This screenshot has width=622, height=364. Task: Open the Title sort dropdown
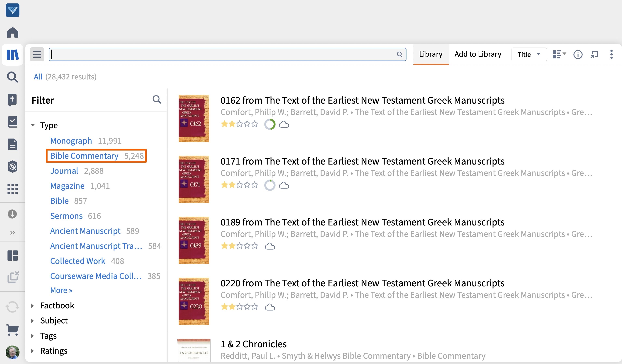[x=529, y=54]
